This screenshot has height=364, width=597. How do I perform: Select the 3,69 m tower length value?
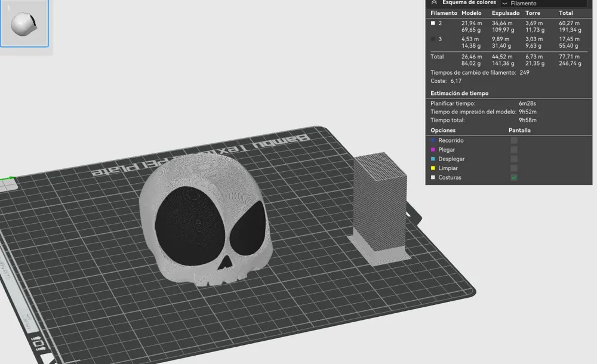(534, 23)
